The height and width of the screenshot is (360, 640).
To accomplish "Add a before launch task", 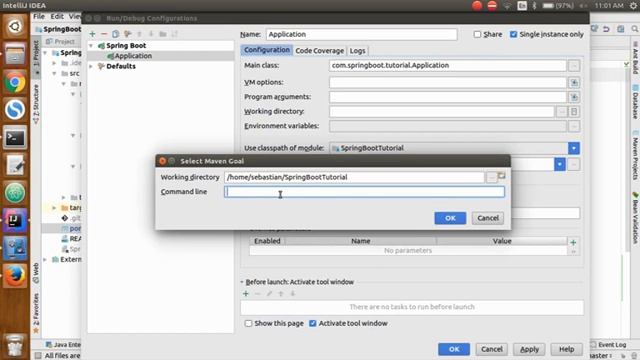I will point(246,293).
